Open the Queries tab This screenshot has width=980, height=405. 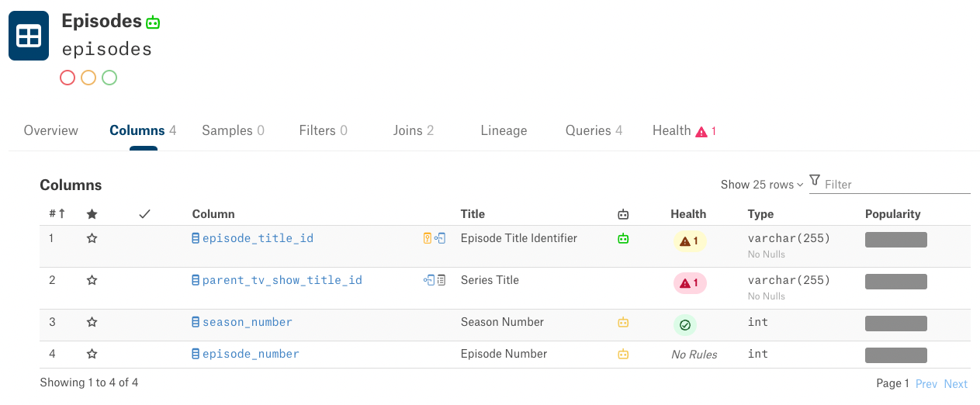[x=594, y=130]
